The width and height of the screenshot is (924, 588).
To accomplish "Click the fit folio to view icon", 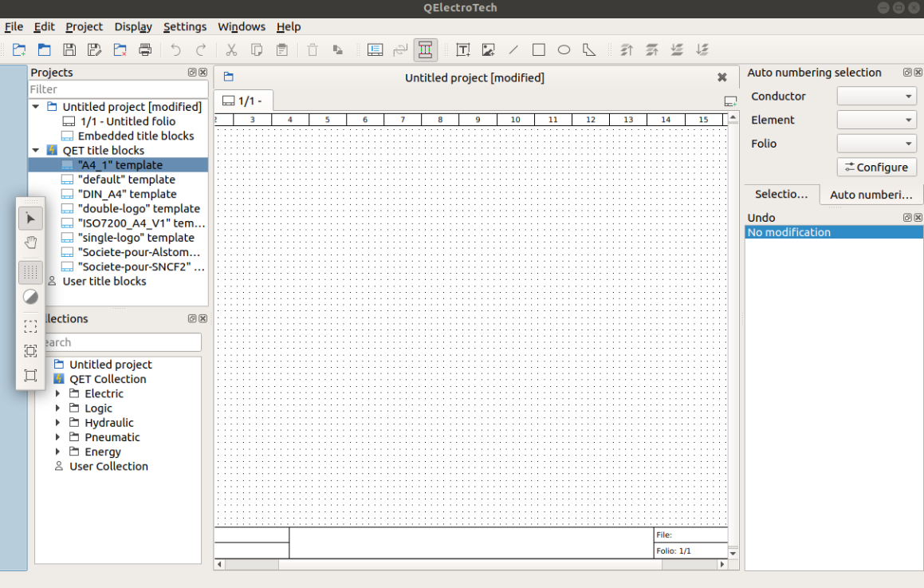I will (x=30, y=376).
